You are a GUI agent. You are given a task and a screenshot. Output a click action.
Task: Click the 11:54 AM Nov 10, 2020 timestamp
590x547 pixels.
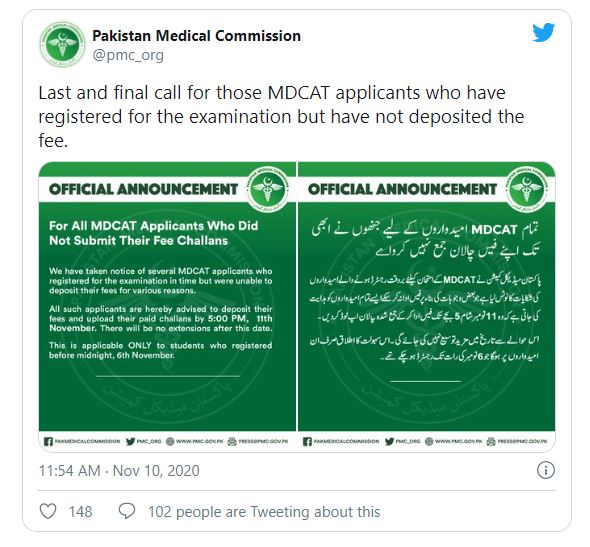[x=119, y=471]
